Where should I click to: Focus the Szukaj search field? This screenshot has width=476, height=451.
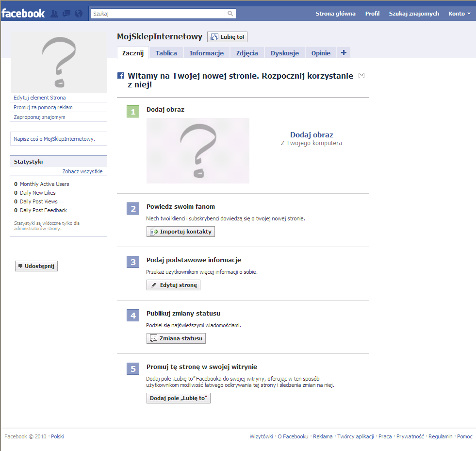pos(158,14)
